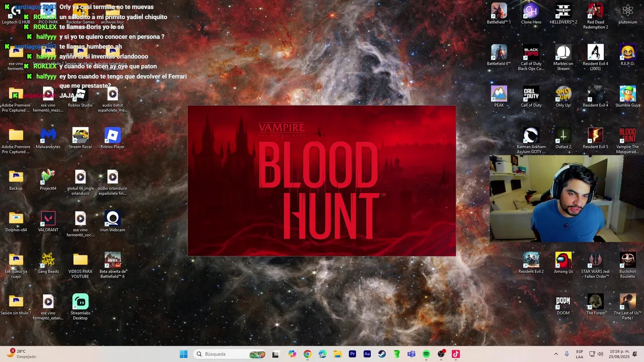
Task: Open the R.E.P.O. game shortcut
Action: coord(627,55)
